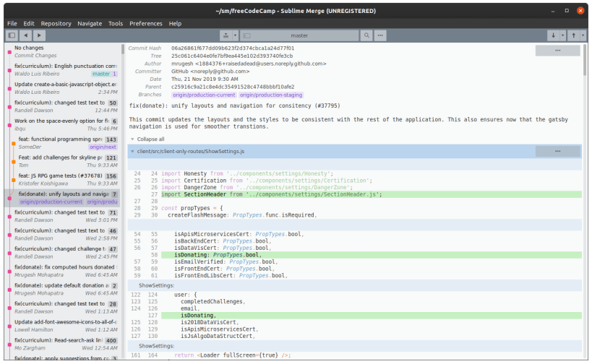
Task: Click the 400 files-changed badge
Action: coord(111,341)
